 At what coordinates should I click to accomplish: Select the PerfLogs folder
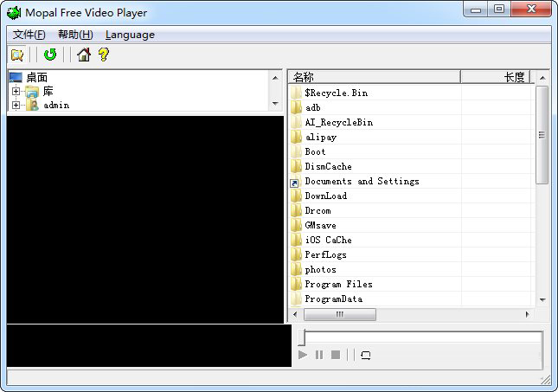point(325,255)
